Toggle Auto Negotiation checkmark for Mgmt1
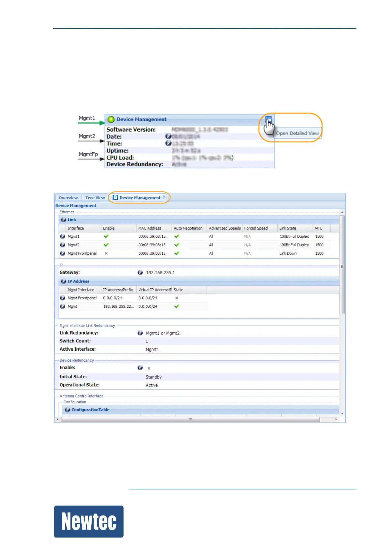This screenshot has width=392, height=555. coord(177,236)
